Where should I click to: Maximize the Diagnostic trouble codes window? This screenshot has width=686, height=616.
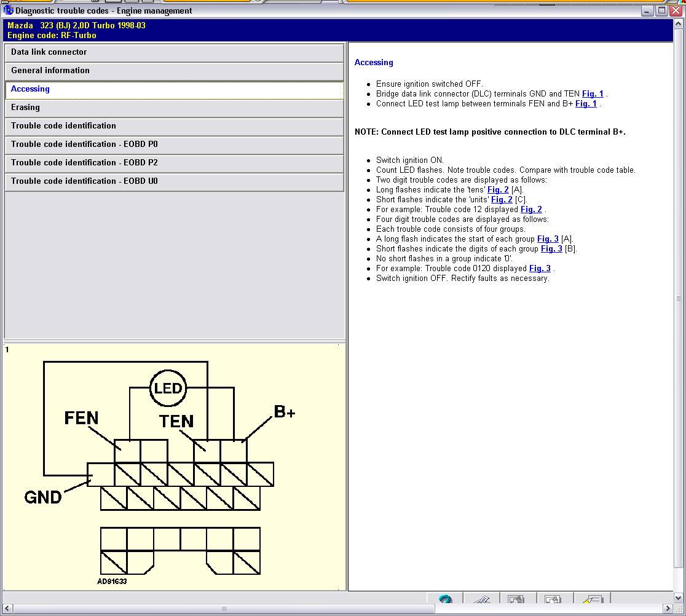662,10
